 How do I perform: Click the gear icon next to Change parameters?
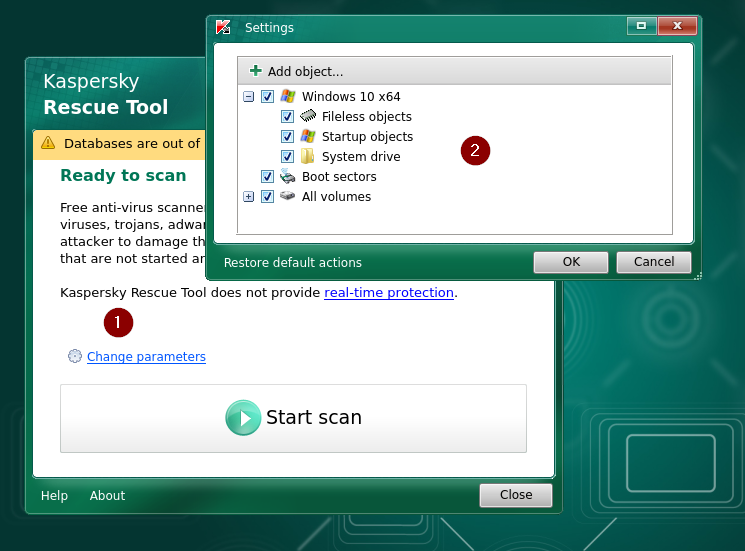75,356
